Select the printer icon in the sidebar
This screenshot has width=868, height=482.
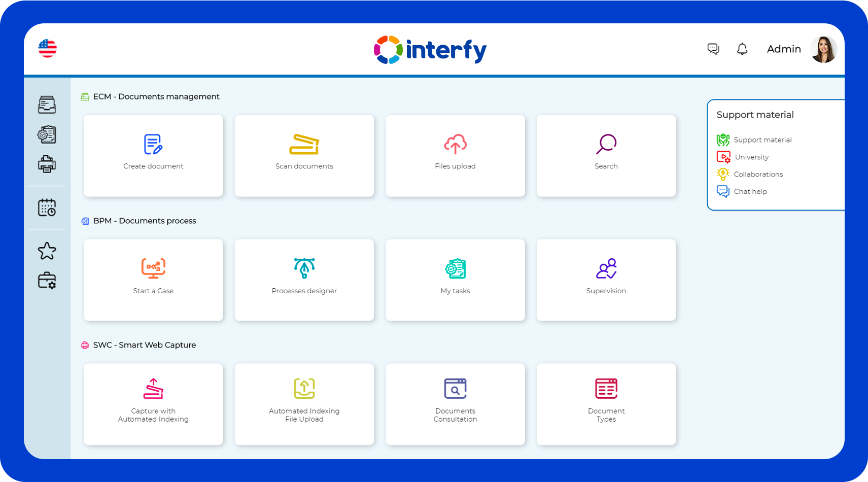47,164
